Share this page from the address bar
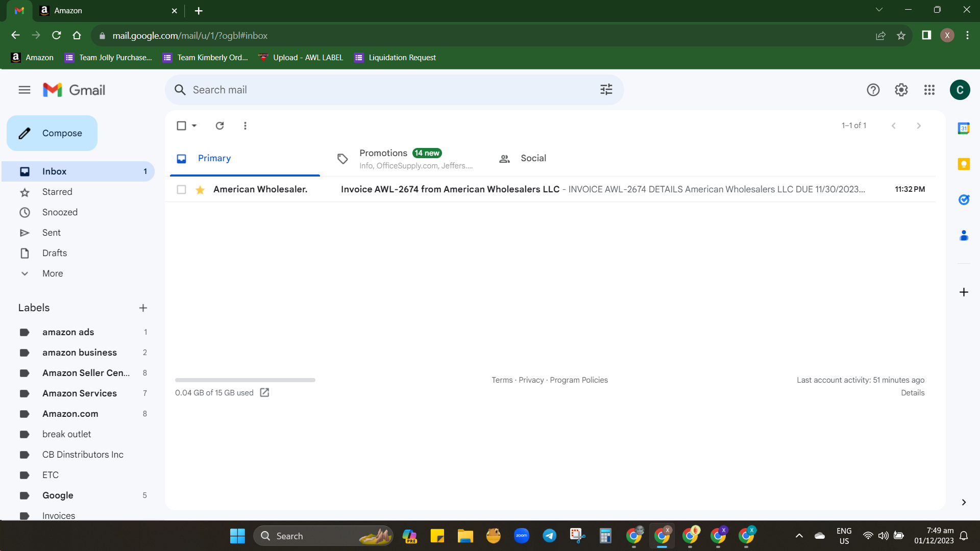 880,35
